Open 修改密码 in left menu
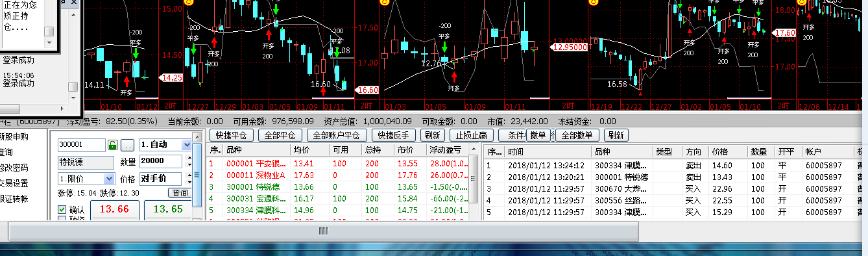 [14, 168]
